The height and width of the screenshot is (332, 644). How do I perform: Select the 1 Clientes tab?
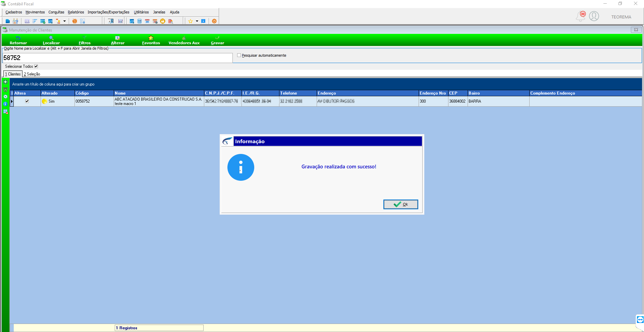click(13, 74)
